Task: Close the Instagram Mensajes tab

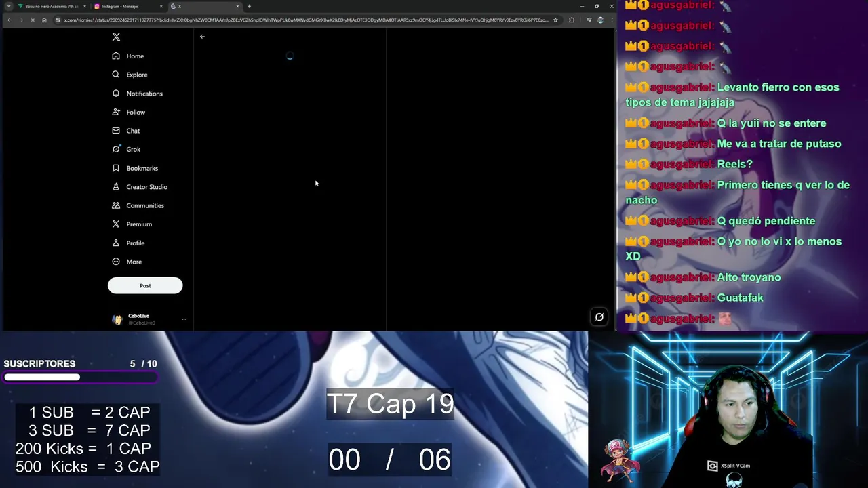Action: [161, 6]
